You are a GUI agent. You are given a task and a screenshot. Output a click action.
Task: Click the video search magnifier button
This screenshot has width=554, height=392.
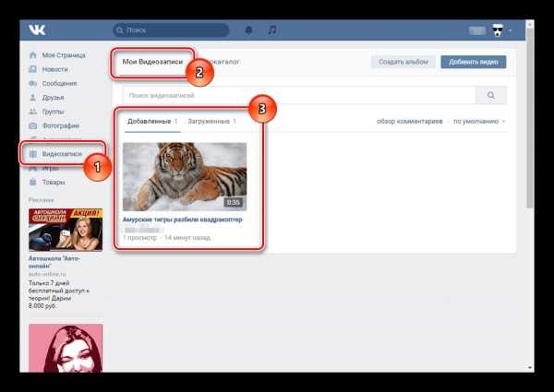tap(491, 95)
